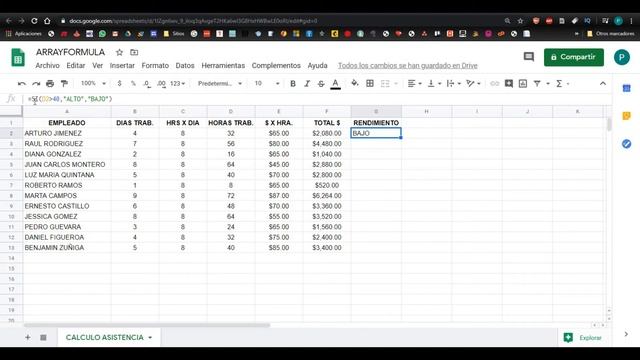Open the Ayuda menu
The image size is (640, 360).
tap(318, 65)
